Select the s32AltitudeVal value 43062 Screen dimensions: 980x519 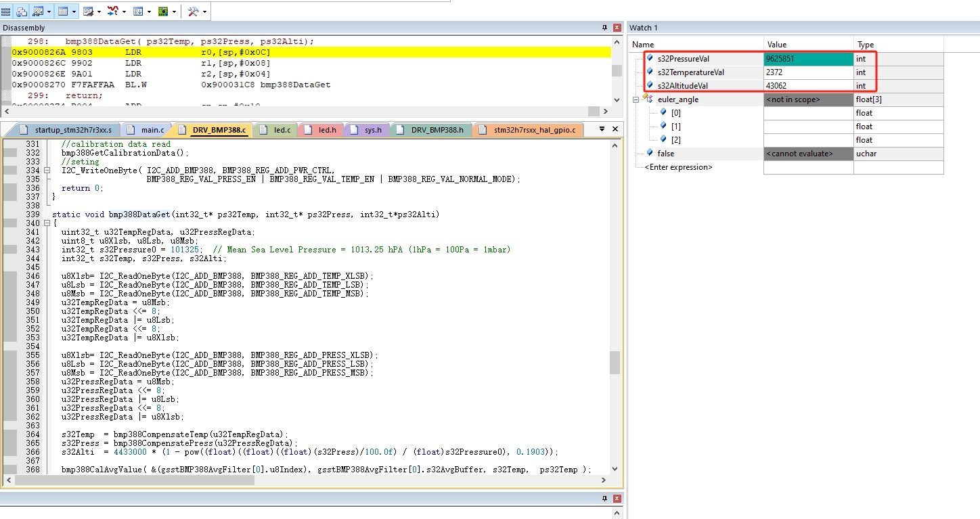tap(809, 86)
